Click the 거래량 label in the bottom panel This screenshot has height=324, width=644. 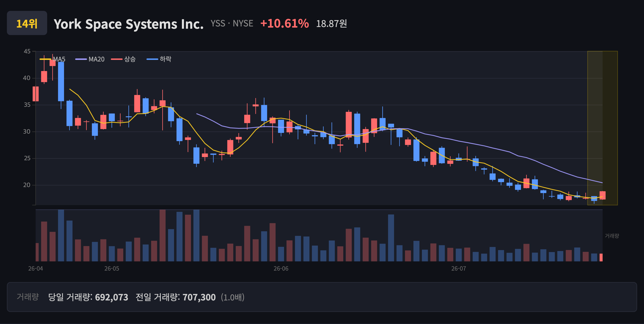tap(28, 297)
